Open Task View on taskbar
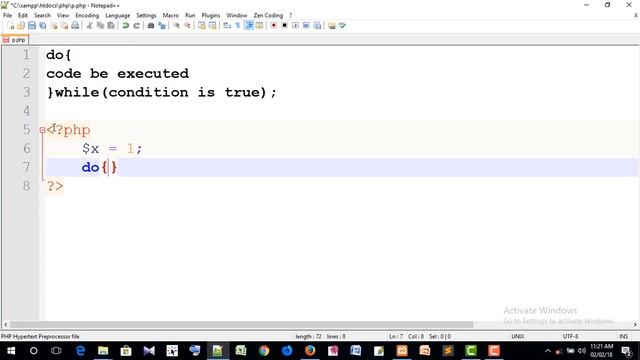 coord(56,351)
